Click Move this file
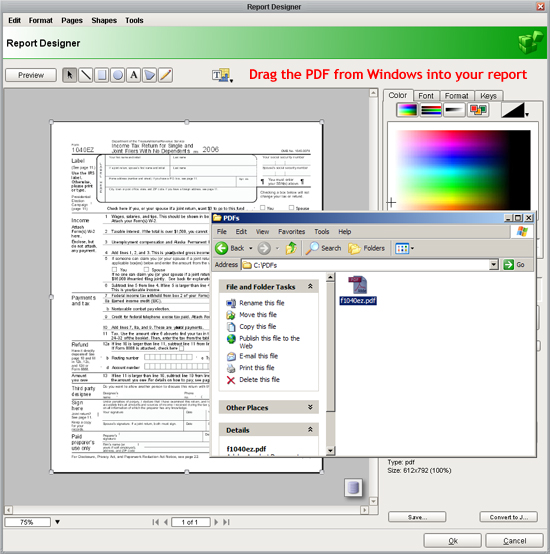This screenshot has height=554, width=550. click(x=258, y=314)
